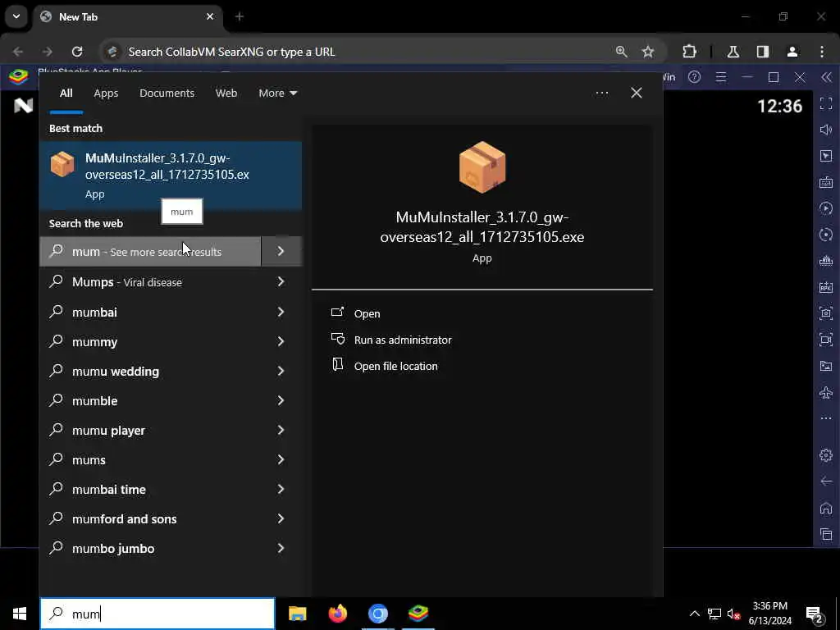Open BlueStacks help question mark icon
Screen dimensions: 840x630
point(694,77)
